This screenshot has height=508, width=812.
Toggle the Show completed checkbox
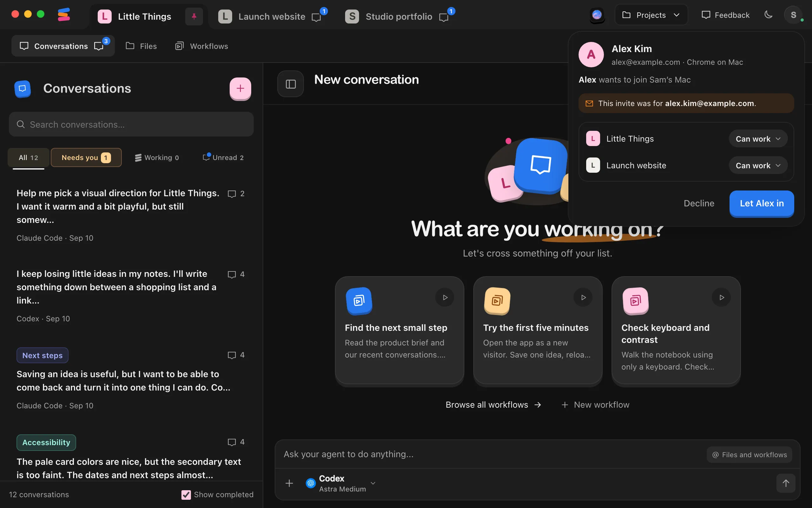186,495
